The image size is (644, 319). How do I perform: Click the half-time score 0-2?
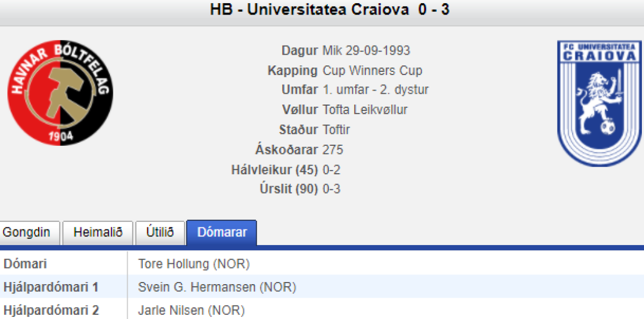coord(331,170)
